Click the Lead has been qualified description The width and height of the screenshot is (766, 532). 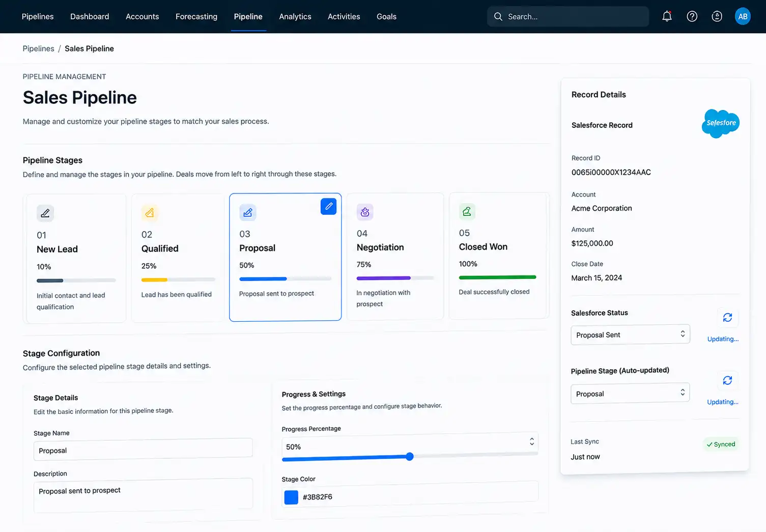(x=177, y=294)
